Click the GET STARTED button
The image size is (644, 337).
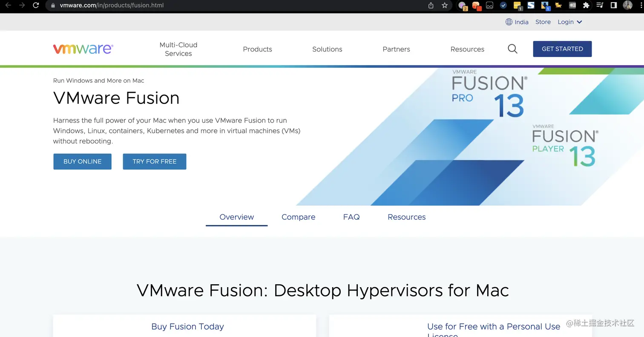(562, 49)
